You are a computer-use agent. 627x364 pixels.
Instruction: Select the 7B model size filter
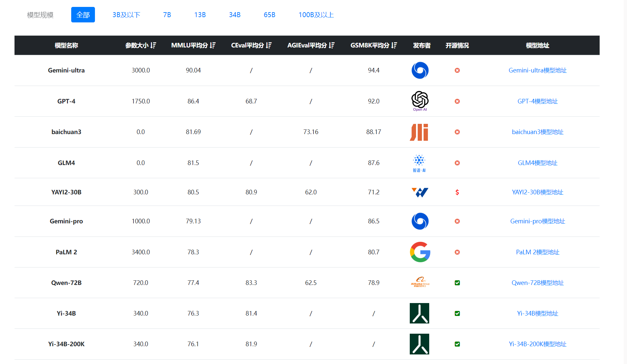point(167,15)
